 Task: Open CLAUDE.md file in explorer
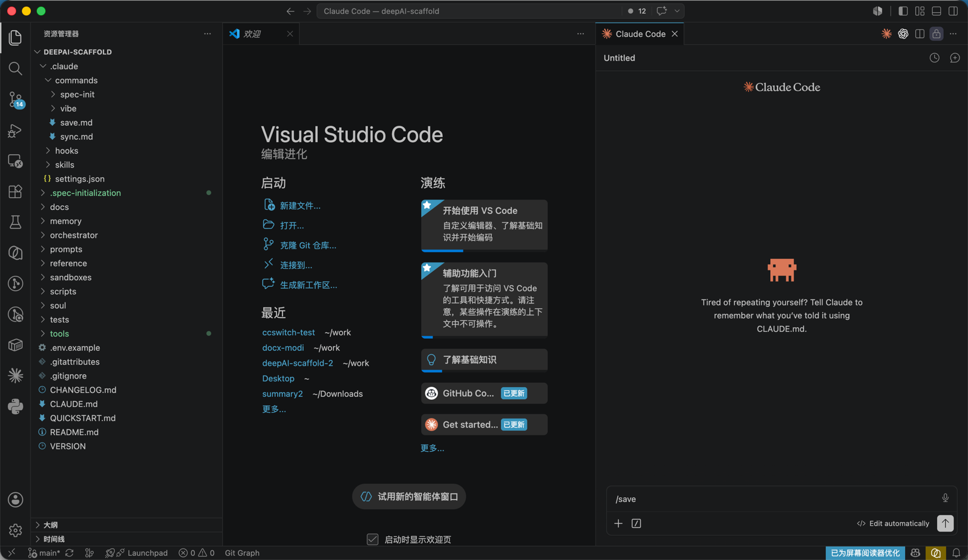[x=74, y=404]
